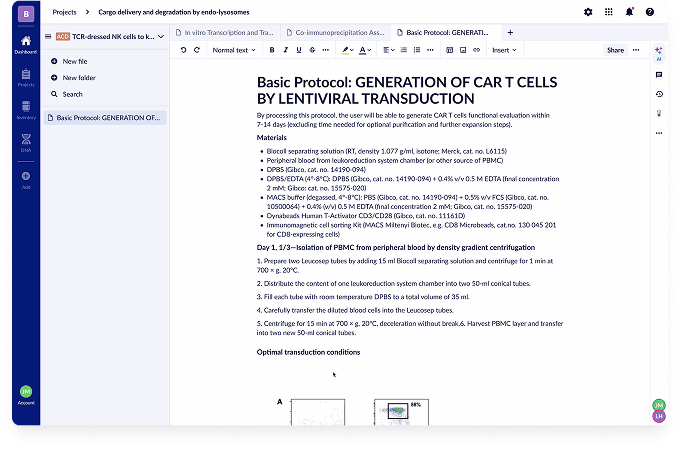Screen dimensions: 680x450
Task: Show more text formatting options
Action: [326, 50]
